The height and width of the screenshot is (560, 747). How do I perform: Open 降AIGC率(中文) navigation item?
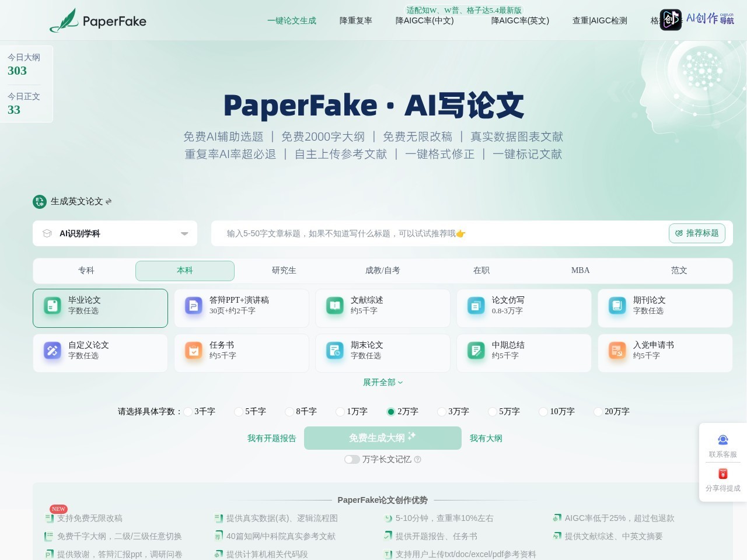[x=425, y=20]
